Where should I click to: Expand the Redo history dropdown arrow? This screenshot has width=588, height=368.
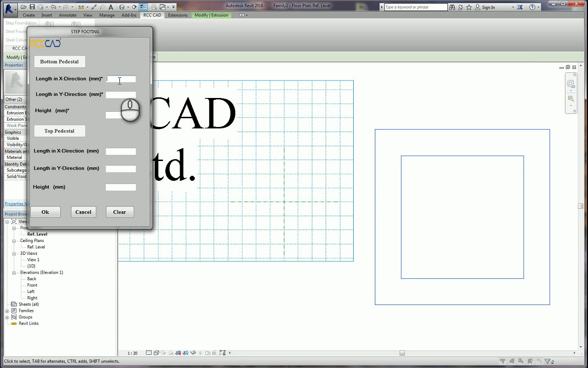[72, 7]
